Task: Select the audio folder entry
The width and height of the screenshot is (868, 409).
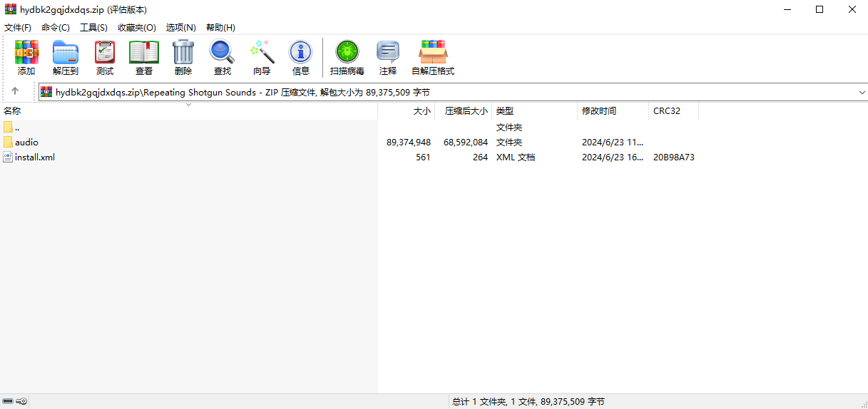Action: tap(188, 143)
